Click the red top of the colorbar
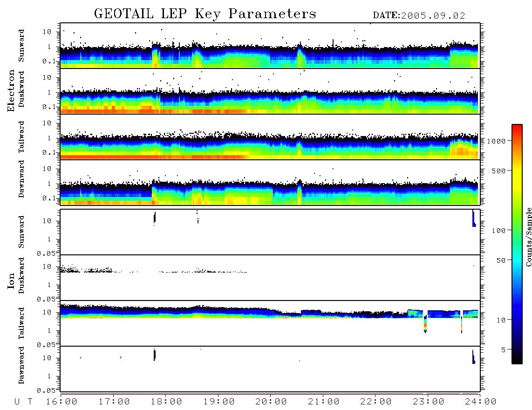 coord(517,128)
